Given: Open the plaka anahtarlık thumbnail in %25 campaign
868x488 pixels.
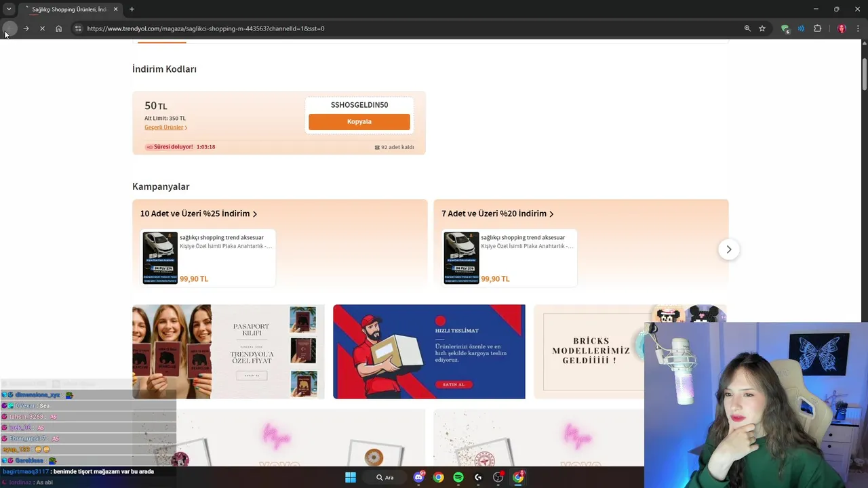Looking at the screenshot, I should 160,258.
